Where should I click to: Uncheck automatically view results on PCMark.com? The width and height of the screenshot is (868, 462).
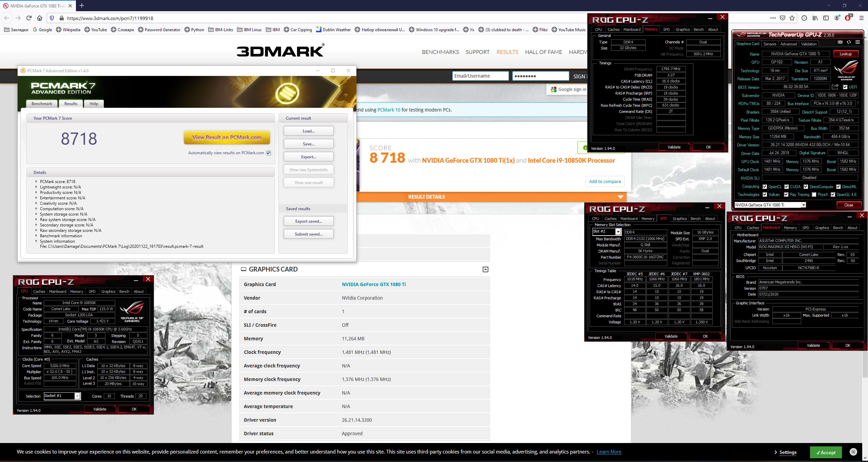pos(268,153)
